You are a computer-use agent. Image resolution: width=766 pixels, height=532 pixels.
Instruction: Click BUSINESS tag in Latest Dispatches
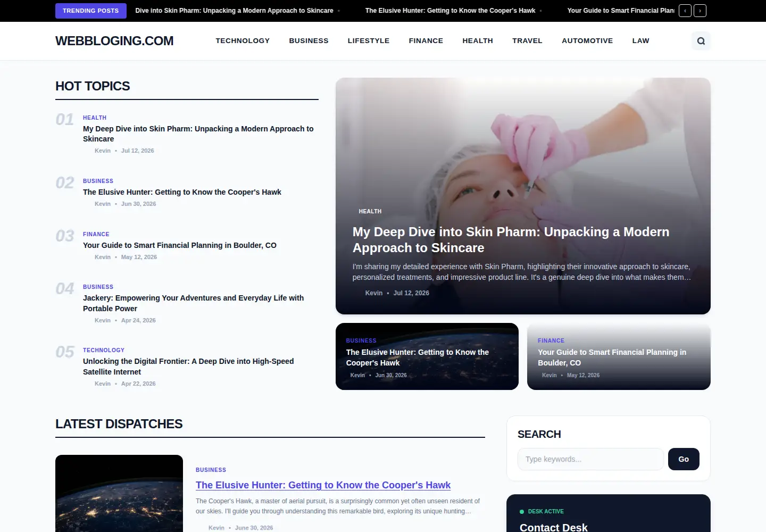coord(211,470)
